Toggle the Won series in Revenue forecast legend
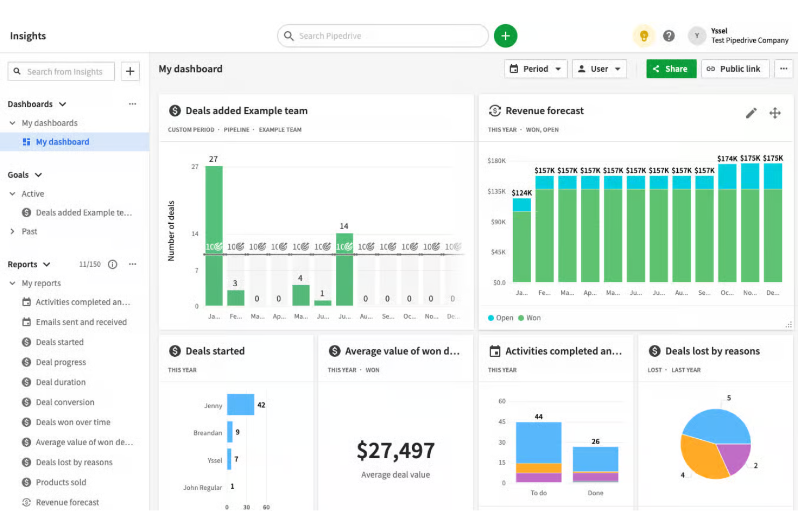Screen dimensions: 798x532 [x=529, y=317]
